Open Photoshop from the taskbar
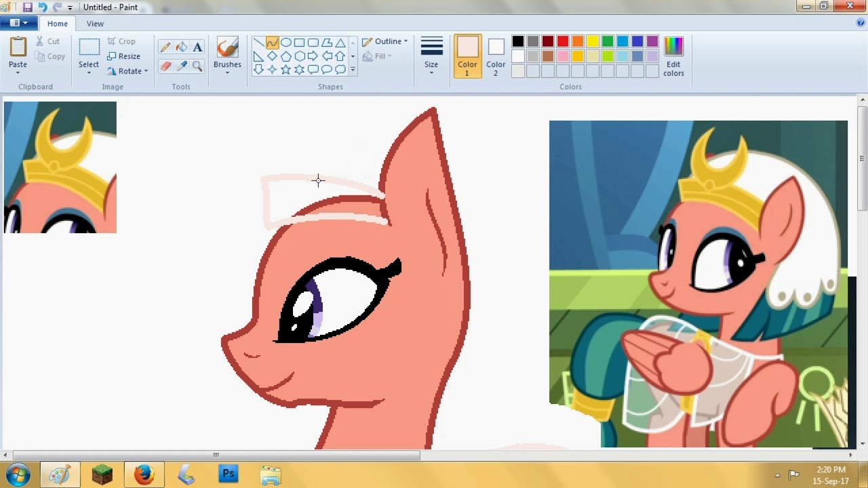 229,474
